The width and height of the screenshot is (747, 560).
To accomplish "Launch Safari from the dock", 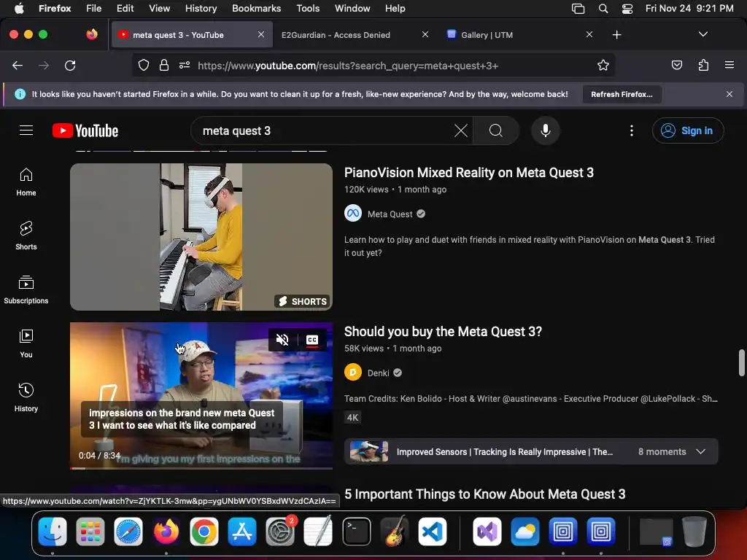I will point(128,531).
